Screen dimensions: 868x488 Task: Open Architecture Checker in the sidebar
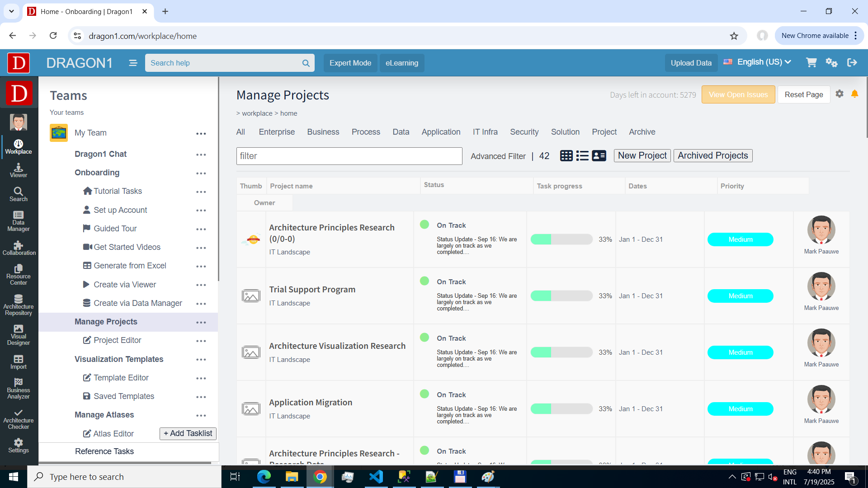click(19, 419)
